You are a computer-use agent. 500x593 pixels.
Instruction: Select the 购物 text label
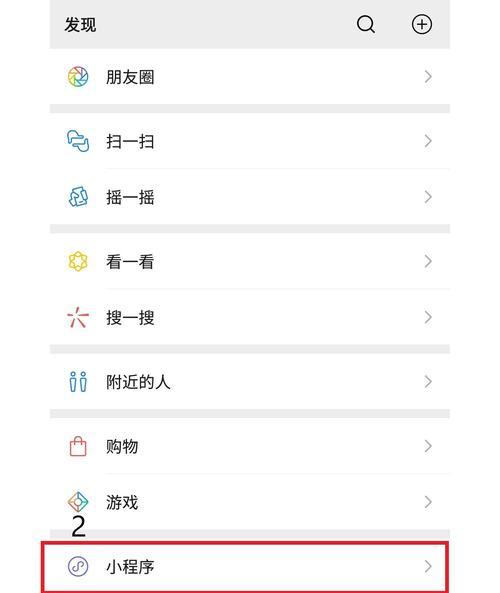(122, 447)
